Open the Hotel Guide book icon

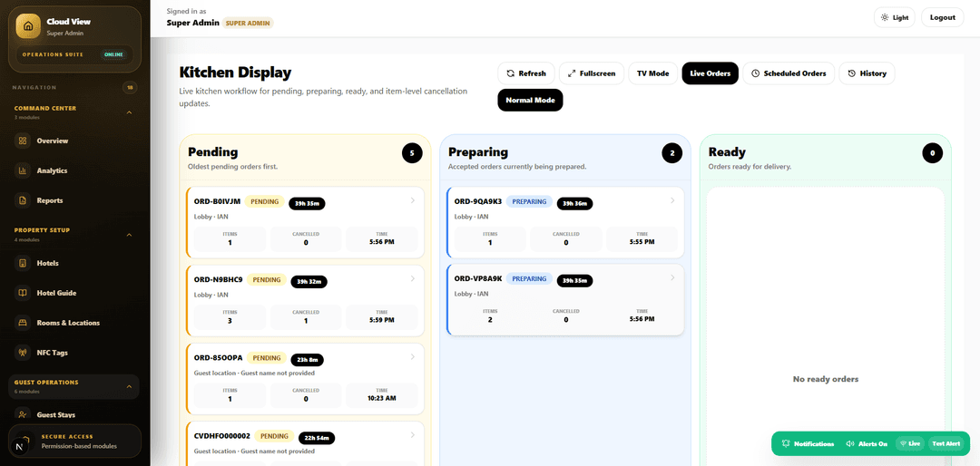click(x=23, y=293)
